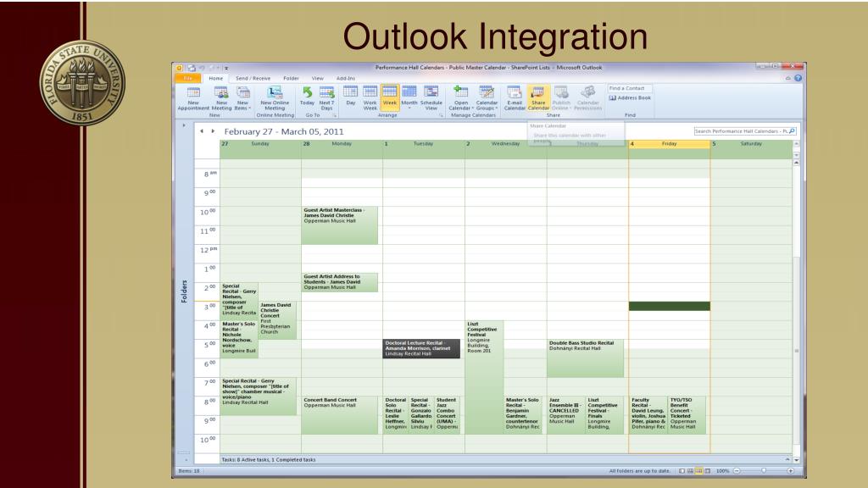Open the Concert Band Concert event
The image size is (868, 488).
pyautogui.click(x=340, y=415)
